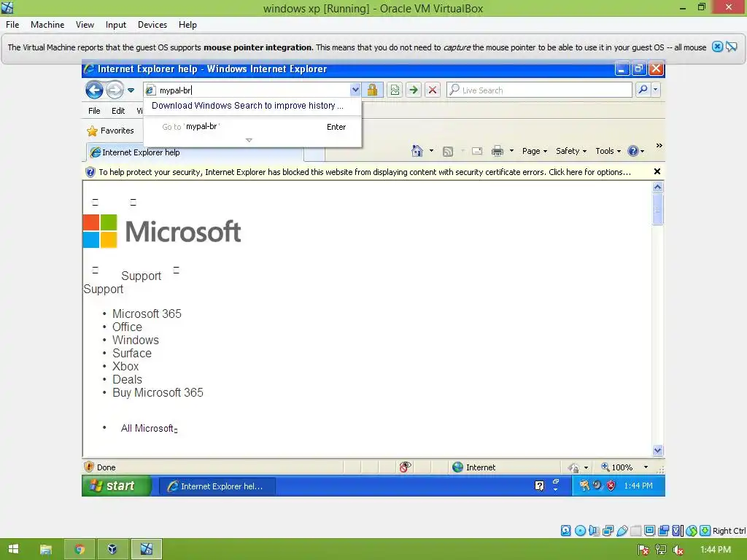
Task: Open the Page menu
Action: point(535,151)
